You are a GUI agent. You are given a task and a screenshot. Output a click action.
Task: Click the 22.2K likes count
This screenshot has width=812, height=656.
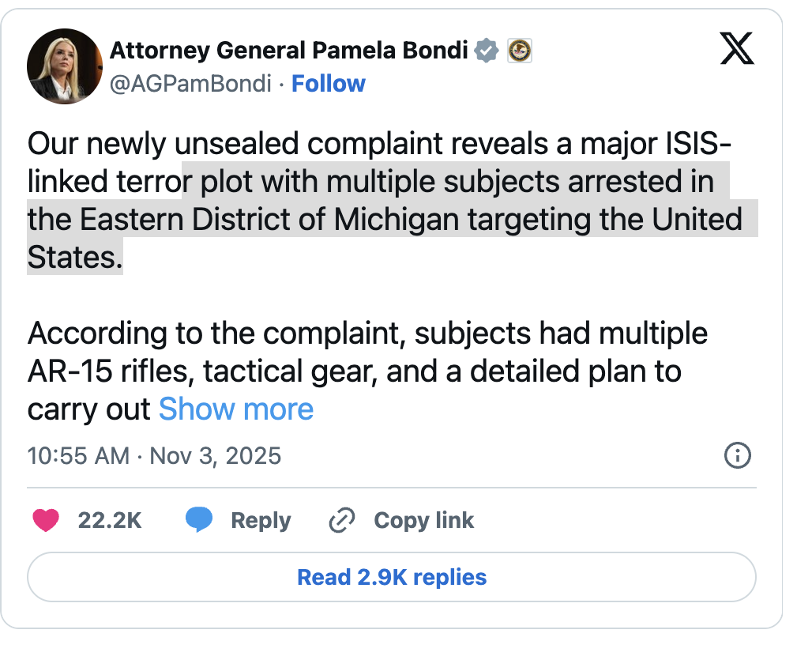click(x=110, y=520)
